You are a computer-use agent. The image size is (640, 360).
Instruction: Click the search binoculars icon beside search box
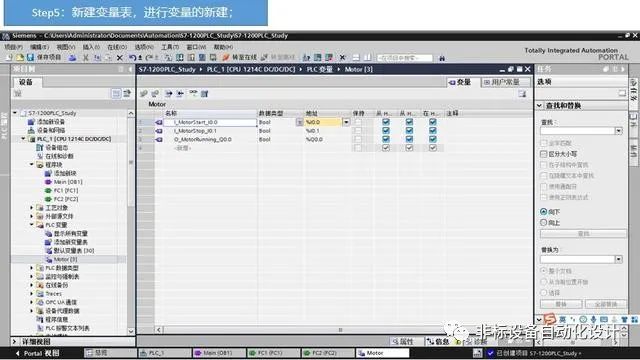[x=442, y=58]
